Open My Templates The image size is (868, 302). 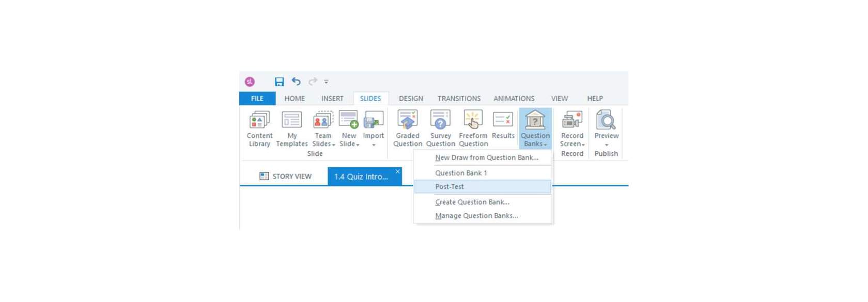292,129
